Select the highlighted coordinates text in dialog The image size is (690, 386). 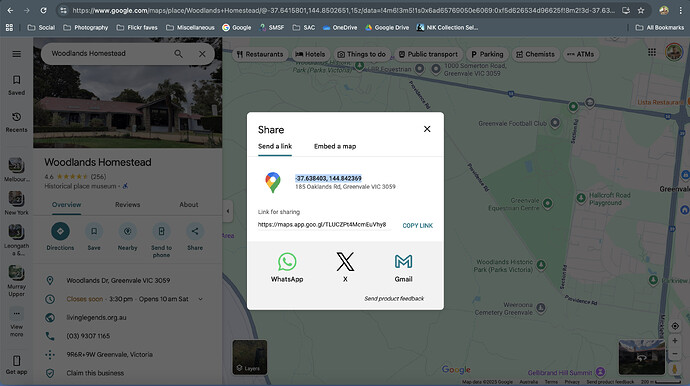[328, 178]
